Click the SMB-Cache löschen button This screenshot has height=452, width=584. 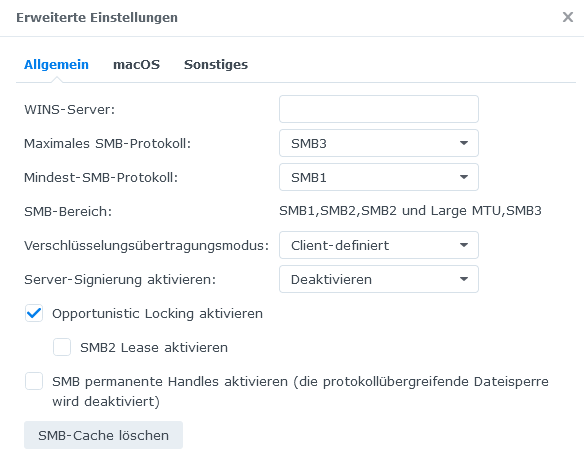(104, 435)
